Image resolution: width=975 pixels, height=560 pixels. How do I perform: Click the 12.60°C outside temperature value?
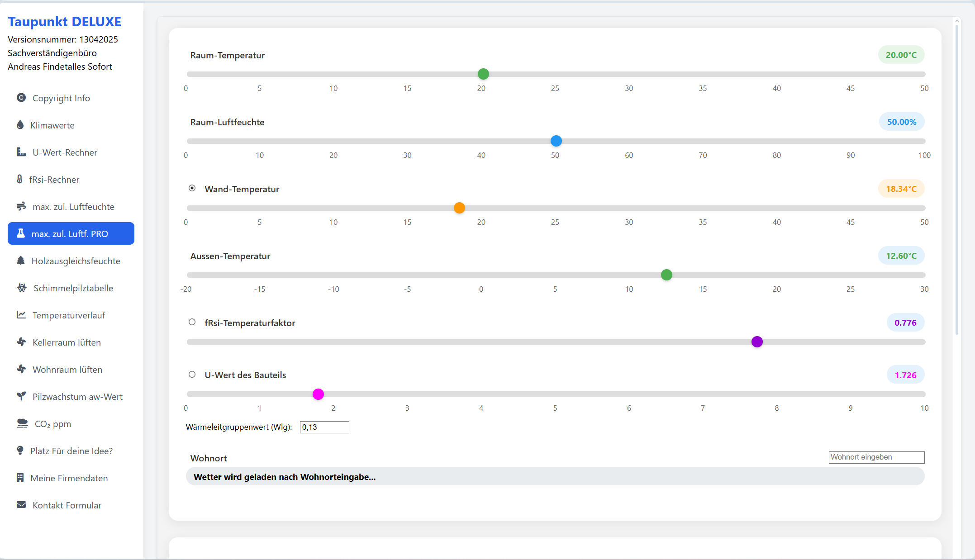(901, 256)
